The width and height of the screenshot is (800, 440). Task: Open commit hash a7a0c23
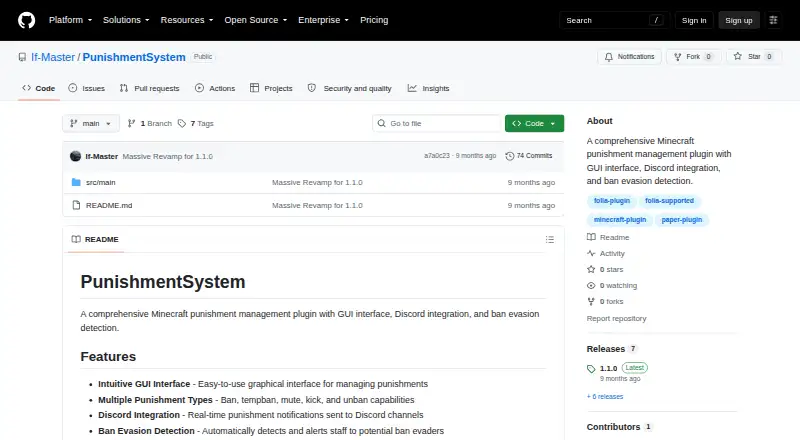[437, 156]
